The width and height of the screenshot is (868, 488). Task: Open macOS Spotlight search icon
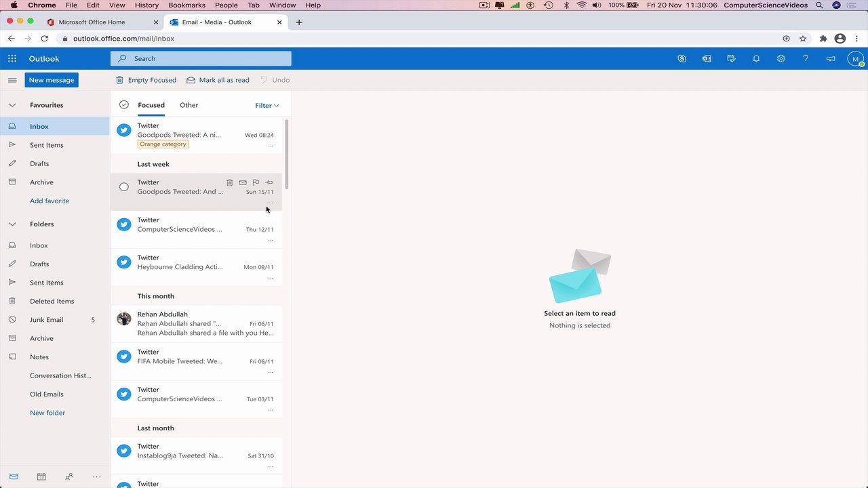click(x=819, y=5)
